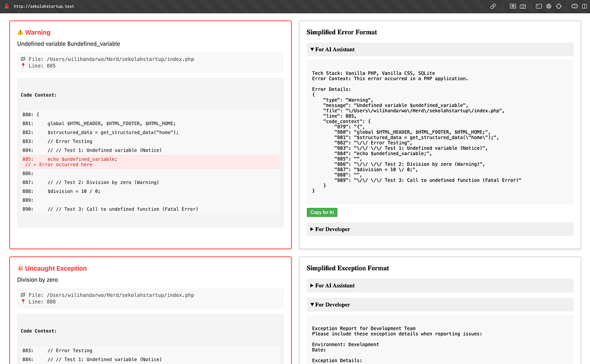Expand For Developer under Simplified Error Format
The height and width of the screenshot is (364, 590).
[440, 229]
